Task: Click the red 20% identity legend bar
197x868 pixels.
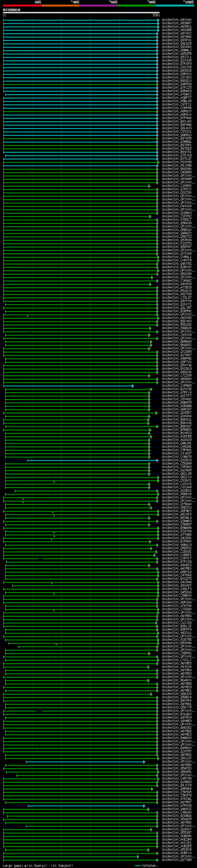Action: tap(22, 6)
